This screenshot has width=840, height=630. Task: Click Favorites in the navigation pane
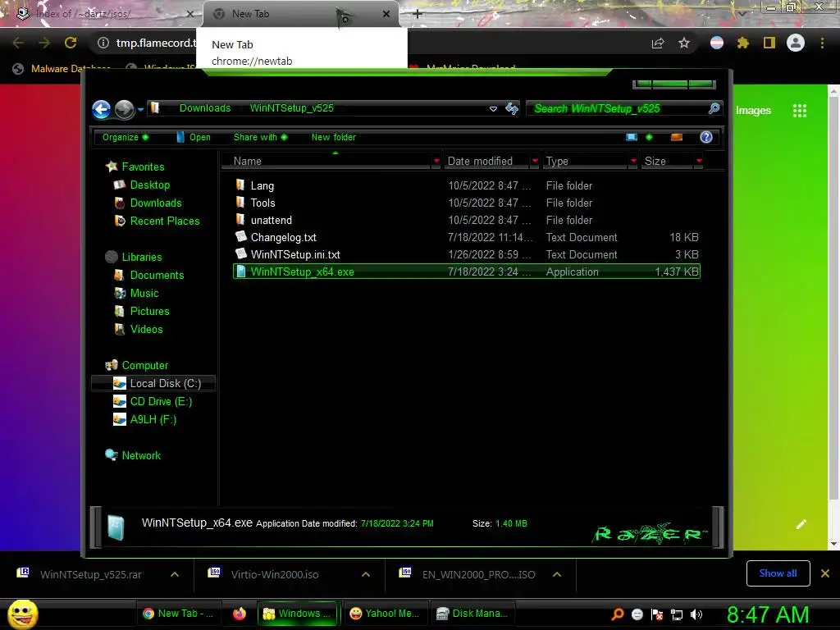click(143, 167)
